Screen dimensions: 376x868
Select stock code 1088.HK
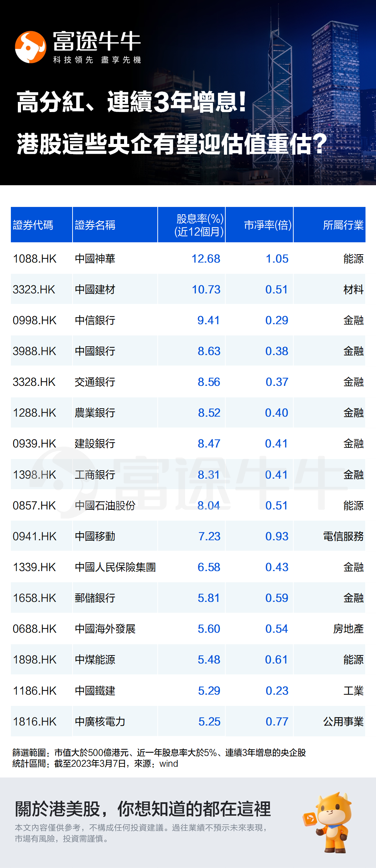(x=34, y=259)
